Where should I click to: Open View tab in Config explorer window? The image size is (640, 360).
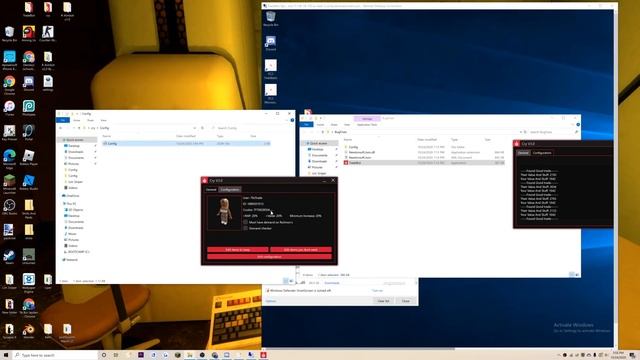(104, 120)
